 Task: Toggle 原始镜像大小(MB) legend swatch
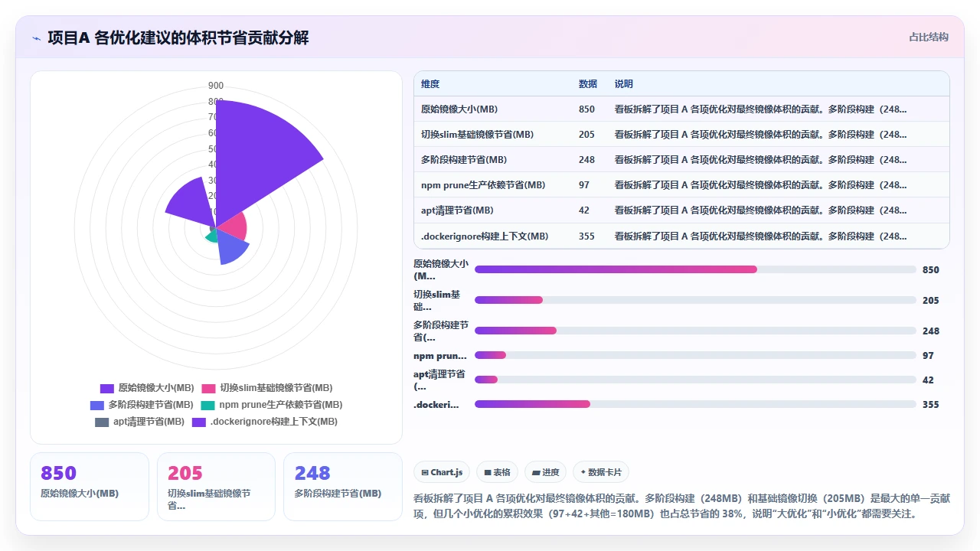coord(107,389)
